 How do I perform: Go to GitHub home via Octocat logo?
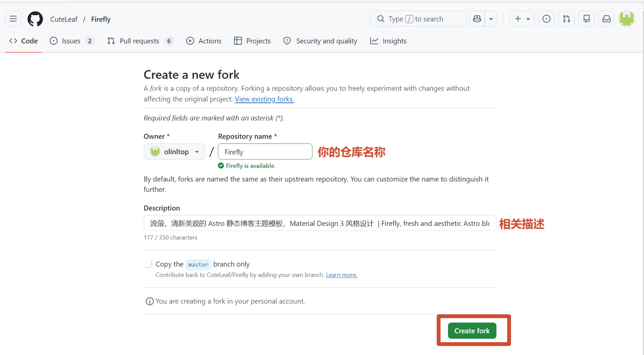tap(35, 19)
